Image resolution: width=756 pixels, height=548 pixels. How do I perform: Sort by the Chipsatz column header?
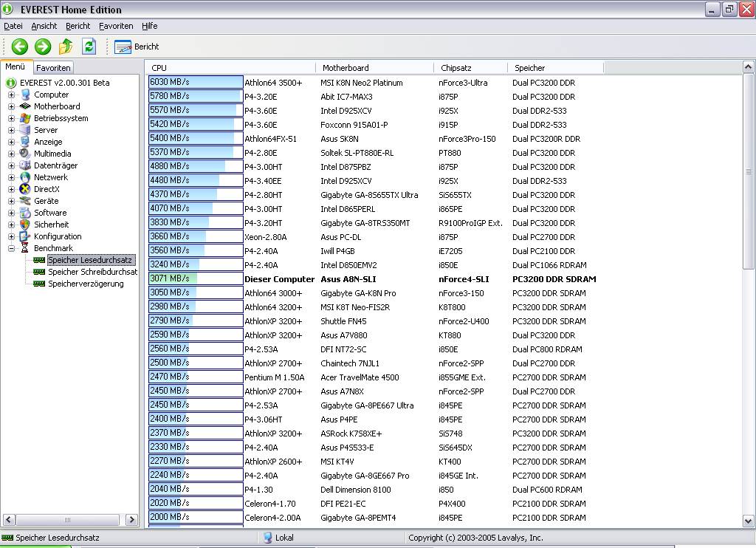(470, 68)
